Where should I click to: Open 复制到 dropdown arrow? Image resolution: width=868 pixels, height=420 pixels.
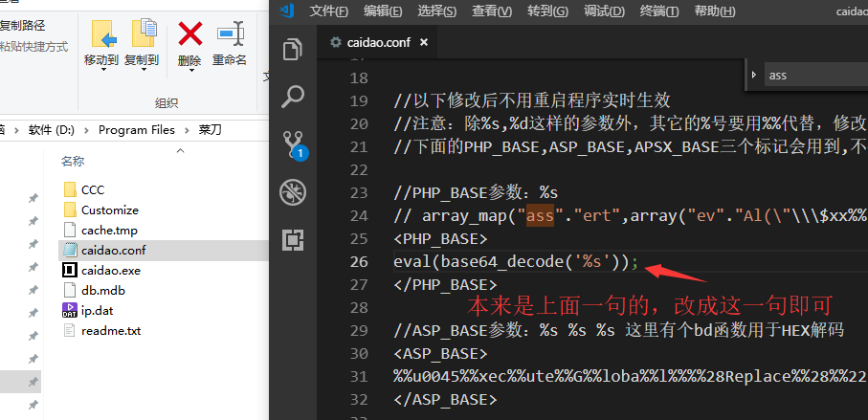144,70
